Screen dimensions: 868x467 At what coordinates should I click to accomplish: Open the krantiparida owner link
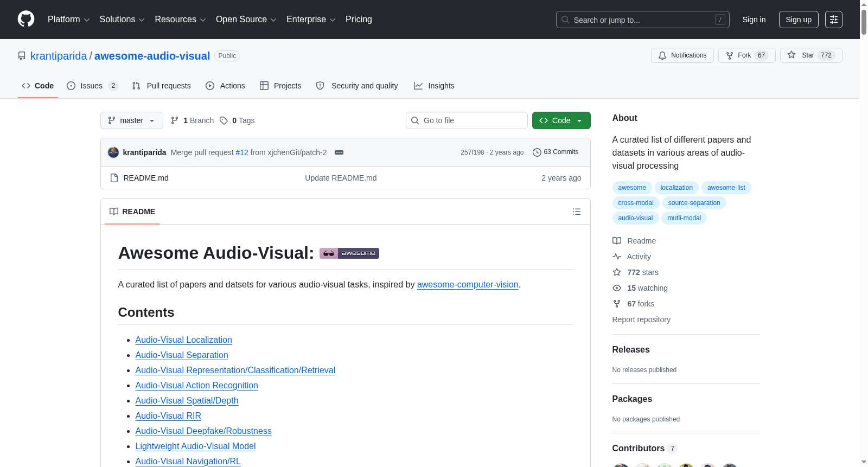coord(59,56)
